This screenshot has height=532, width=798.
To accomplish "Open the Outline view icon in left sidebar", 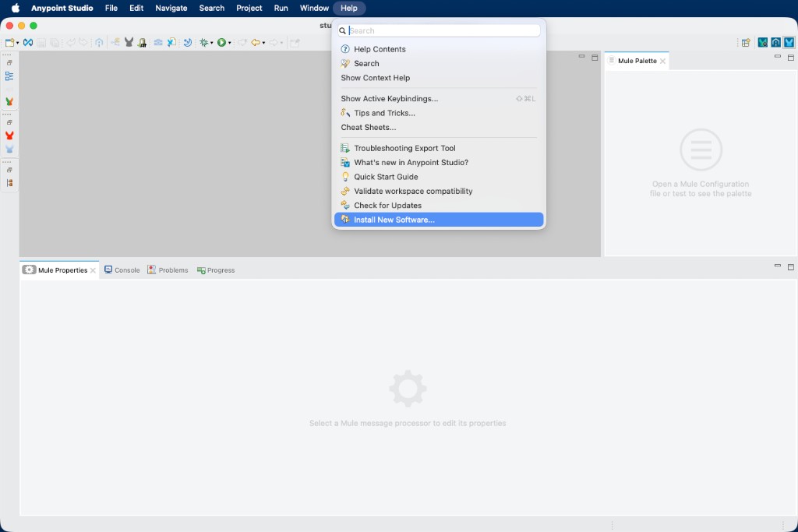I will [x=9, y=76].
